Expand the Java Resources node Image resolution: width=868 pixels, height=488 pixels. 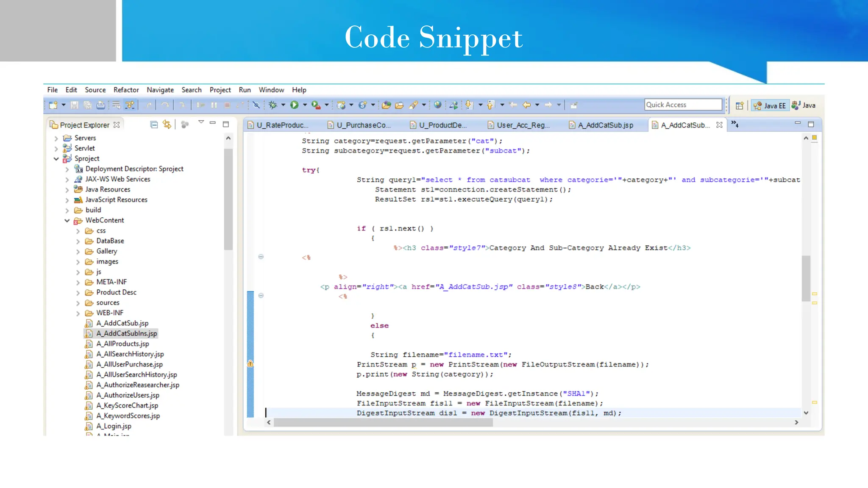[67, 190]
